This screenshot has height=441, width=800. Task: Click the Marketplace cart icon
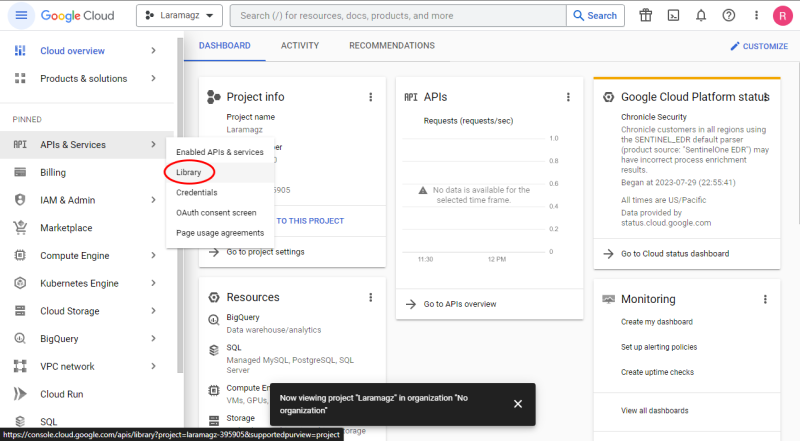(20, 227)
